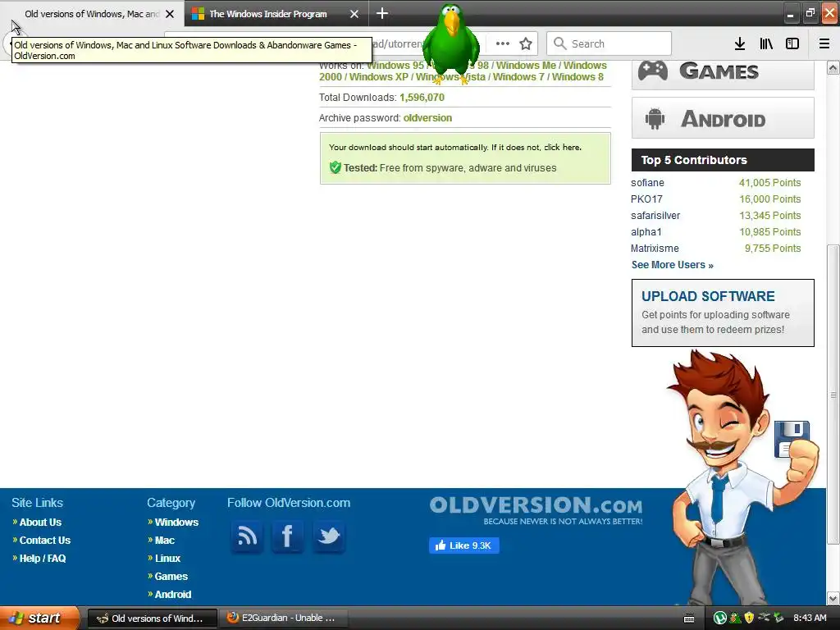This screenshot has height=630, width=840.
Task: Click the Windows XP compatibility link
Action: coord(379,76)
